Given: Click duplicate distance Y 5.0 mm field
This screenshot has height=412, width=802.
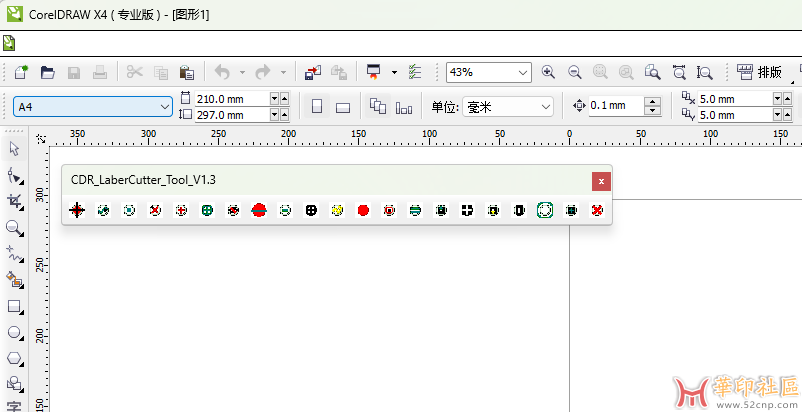Looking at the screenshot, I should pyautogui.click(x=734, y=115).
